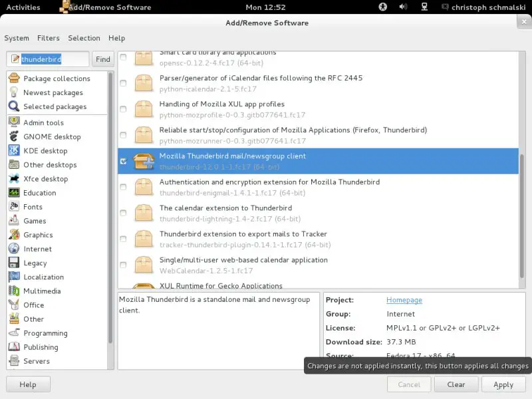Viewport: 532px width, 399px height.
Task: Open the Filters menu
Action: pyautogui.click(x=48, y=38)
